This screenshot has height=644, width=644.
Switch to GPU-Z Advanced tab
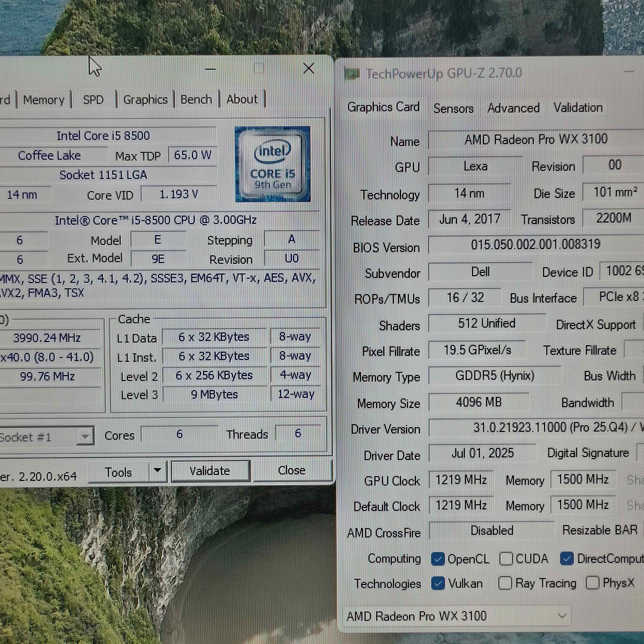[513, 108]
